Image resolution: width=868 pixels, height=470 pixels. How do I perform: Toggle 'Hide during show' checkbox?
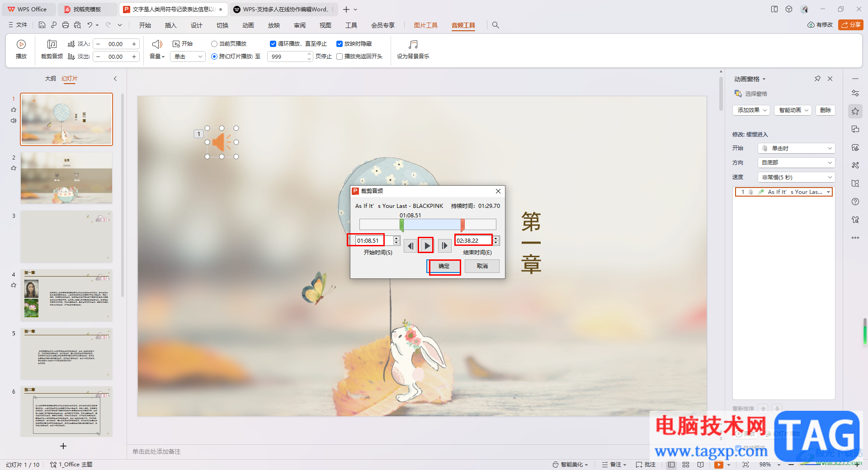[x=340, y=44]
